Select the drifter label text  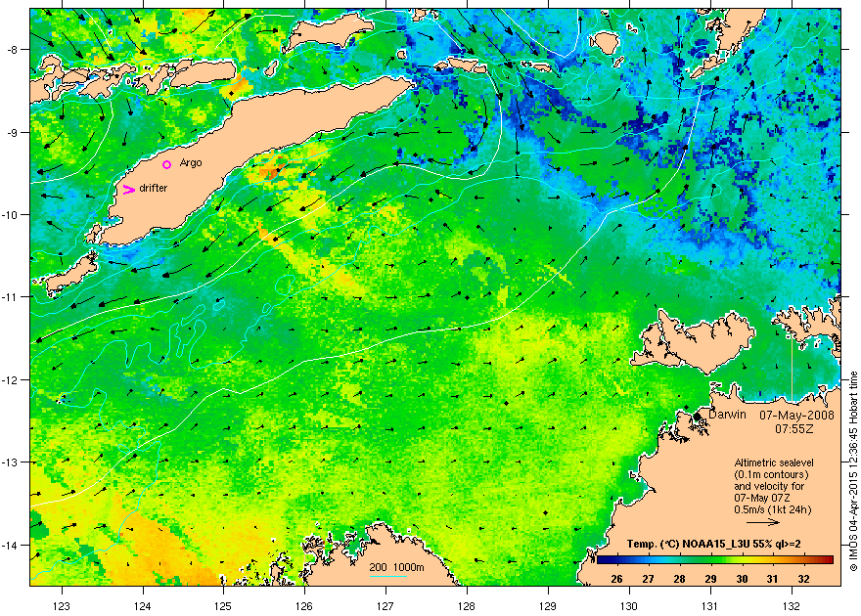(x=154, y=188)
